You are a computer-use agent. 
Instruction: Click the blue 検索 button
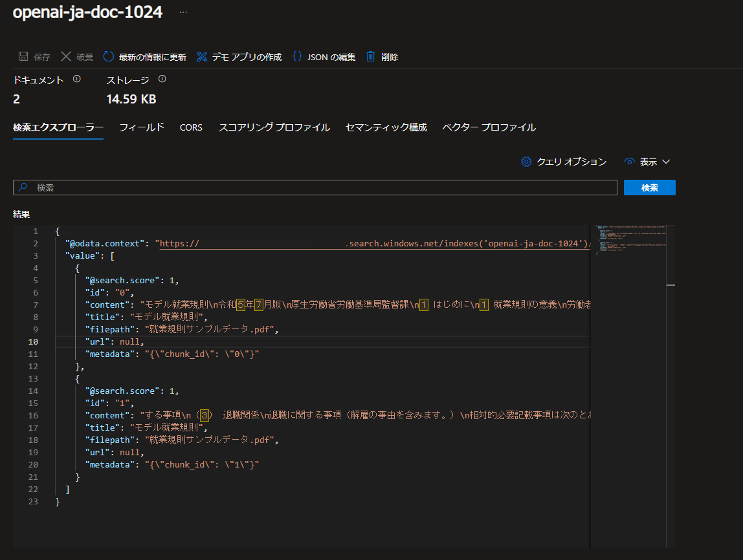coord(650,188)
